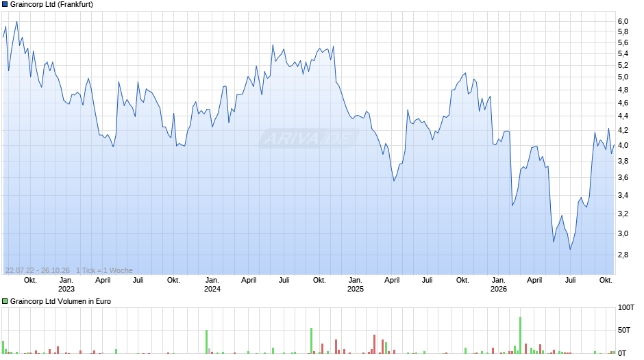Click the '1 Tick = 1 Woche' text
644x360 pixels.
tap(104, 270)
